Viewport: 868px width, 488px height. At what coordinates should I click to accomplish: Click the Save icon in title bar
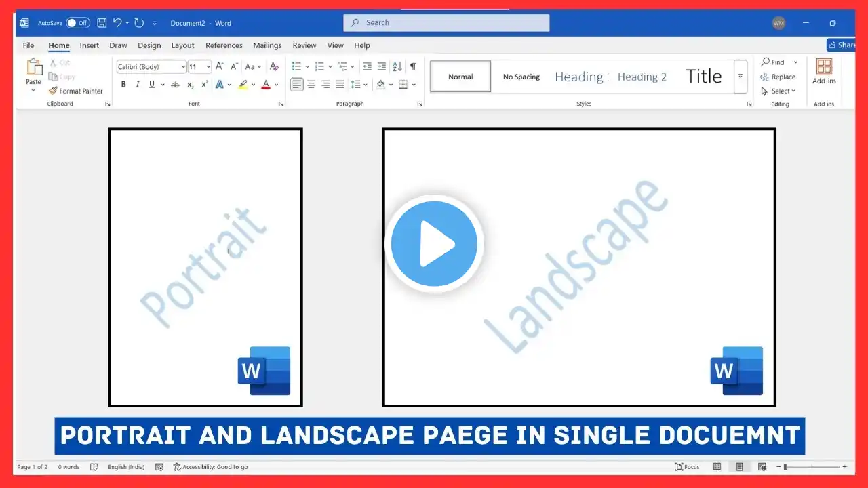[x=102, y=22]
